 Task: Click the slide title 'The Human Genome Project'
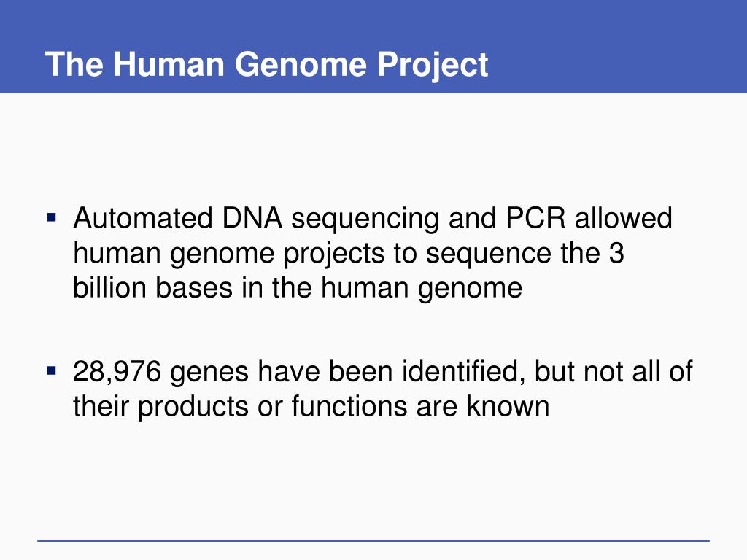267,65
